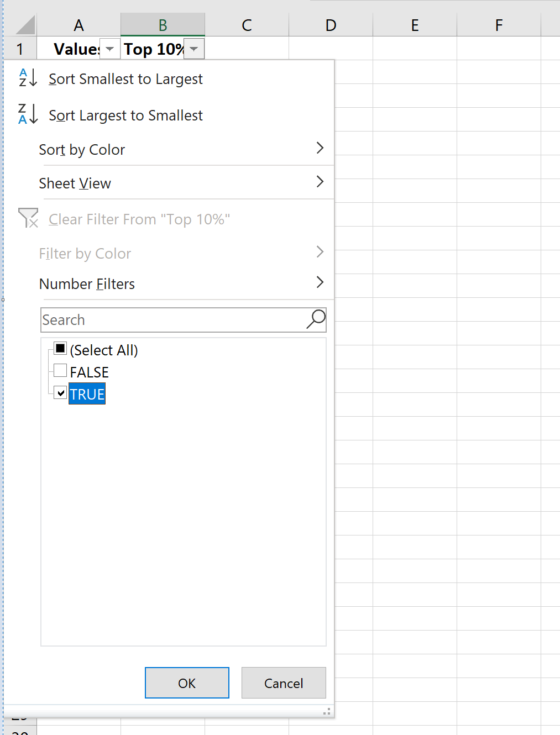Toggle the (Select All) checkbox
The width and height of the screenshot is (560, 735).
(60, 348)
